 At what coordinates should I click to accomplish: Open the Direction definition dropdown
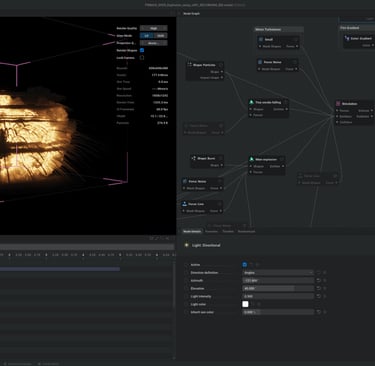click(x=278, y=272)
